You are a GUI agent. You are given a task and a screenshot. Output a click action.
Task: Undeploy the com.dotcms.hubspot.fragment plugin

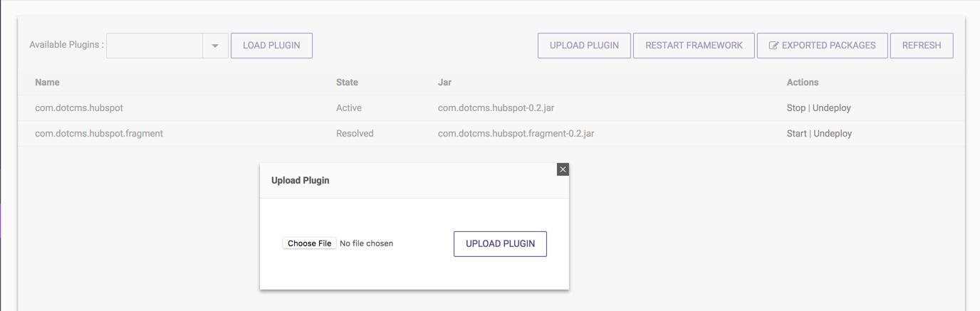(x=833, y=134)
